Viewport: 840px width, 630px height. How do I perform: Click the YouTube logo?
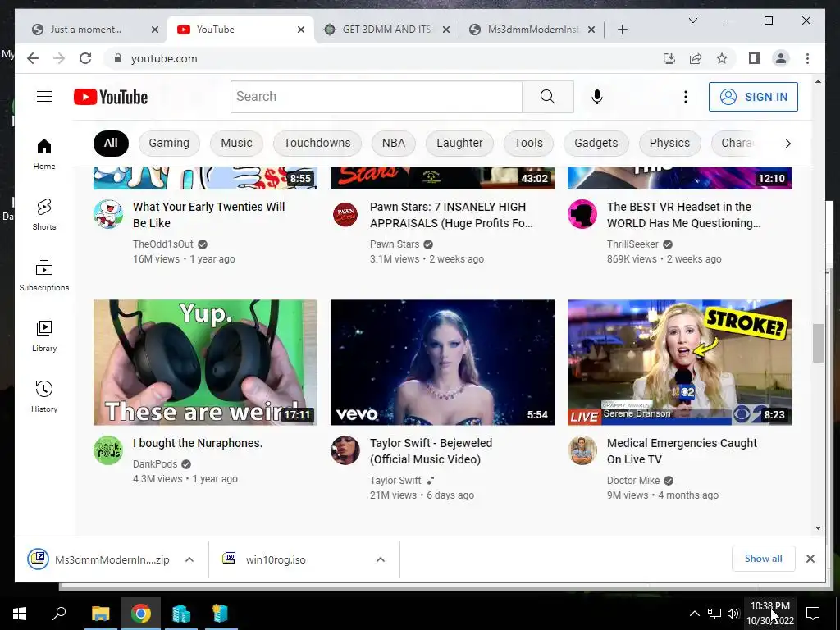pyautogui.click(x=111, y=97)
